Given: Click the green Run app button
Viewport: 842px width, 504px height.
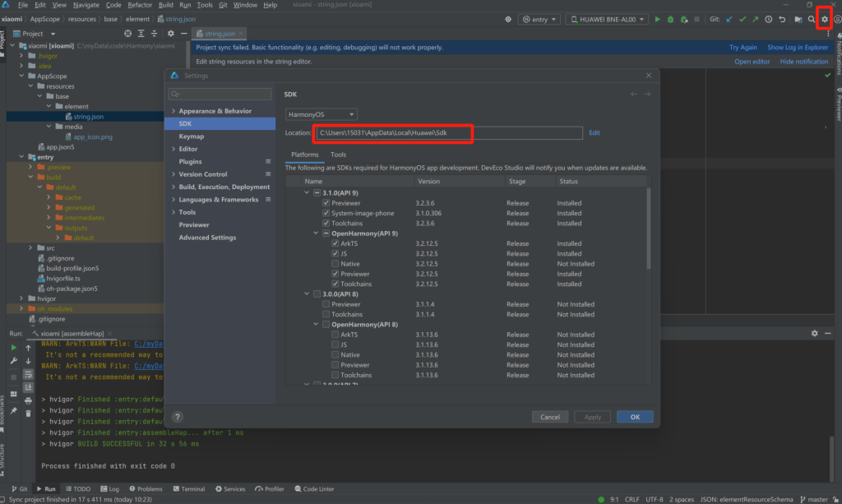Looking at the screenshot, I should pos(659,19).
